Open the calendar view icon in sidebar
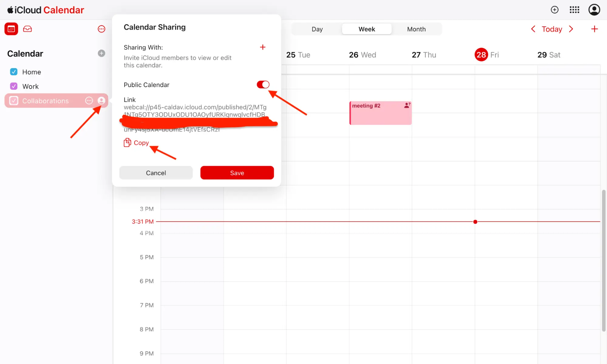 coord(11,29)
